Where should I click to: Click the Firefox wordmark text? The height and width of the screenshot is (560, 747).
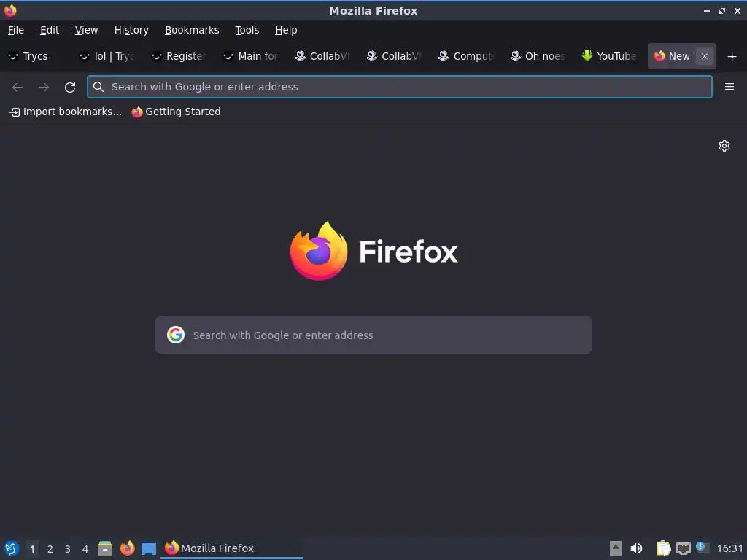(x=409, y=252)
